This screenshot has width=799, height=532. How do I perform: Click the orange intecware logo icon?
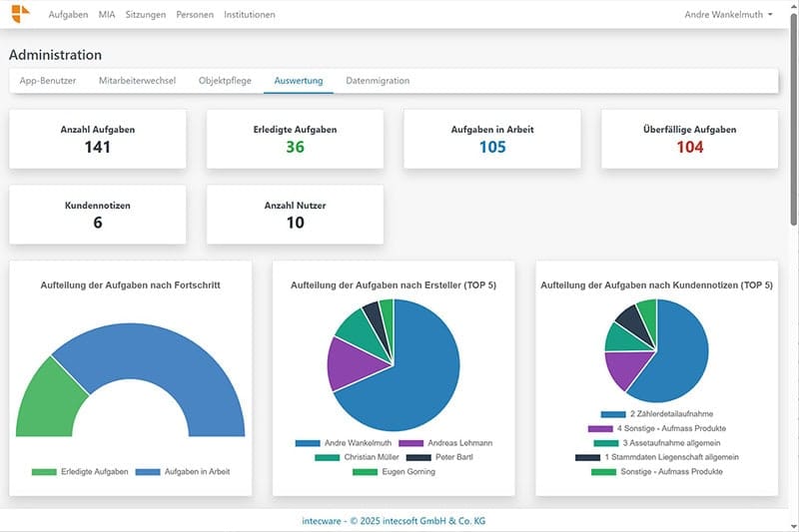point(20,13)
